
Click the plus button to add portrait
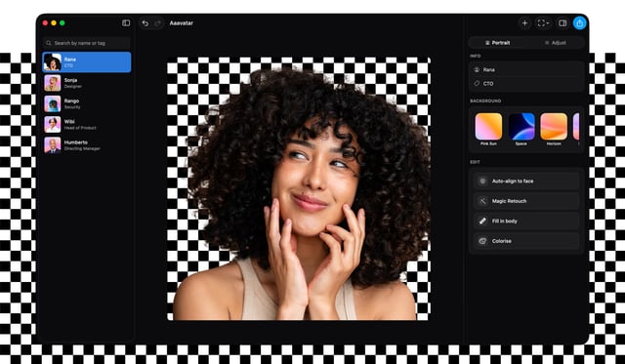(x=524, y=23)
